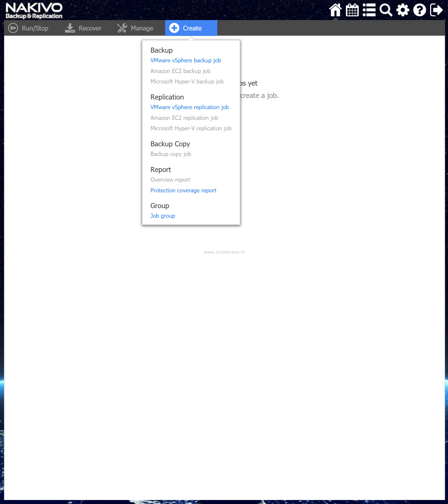Click the Recover download icon
Screen dimensions: 448x504
(70, 28)
